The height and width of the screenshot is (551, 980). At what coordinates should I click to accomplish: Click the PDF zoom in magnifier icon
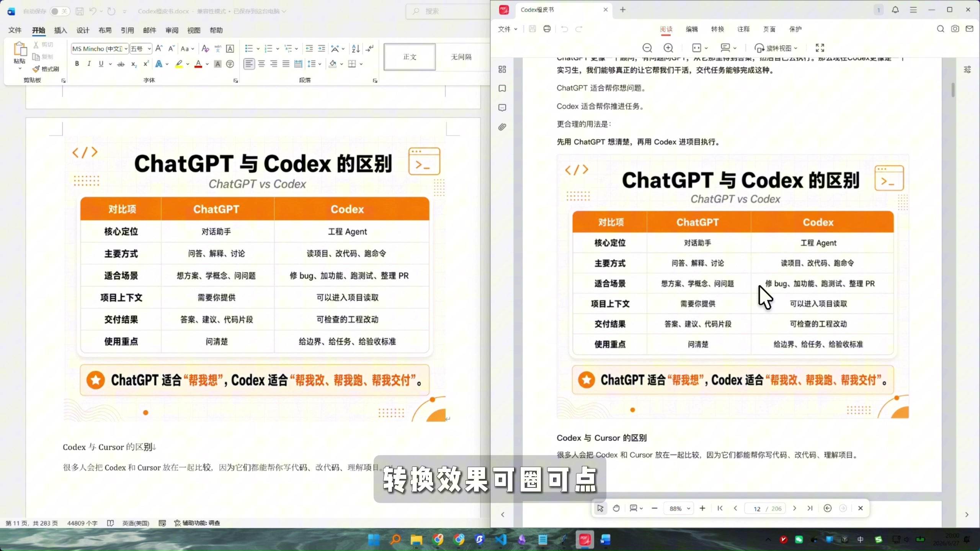[668, 48]
